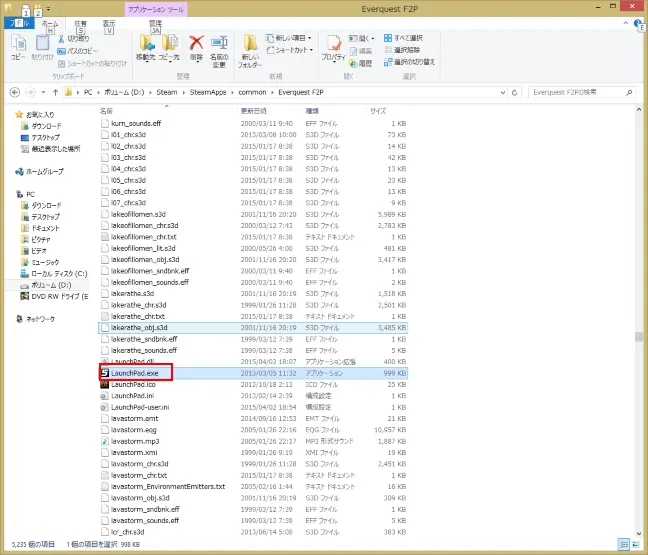This screenshot has height=555, width=648.
Task: Expand address bar history dropdown
Action: tap(503, 93)
